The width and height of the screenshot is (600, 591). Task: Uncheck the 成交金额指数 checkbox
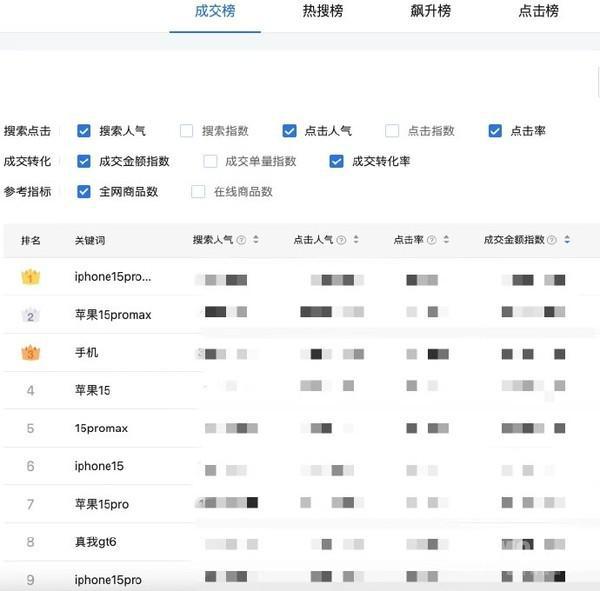click(84, 161)
